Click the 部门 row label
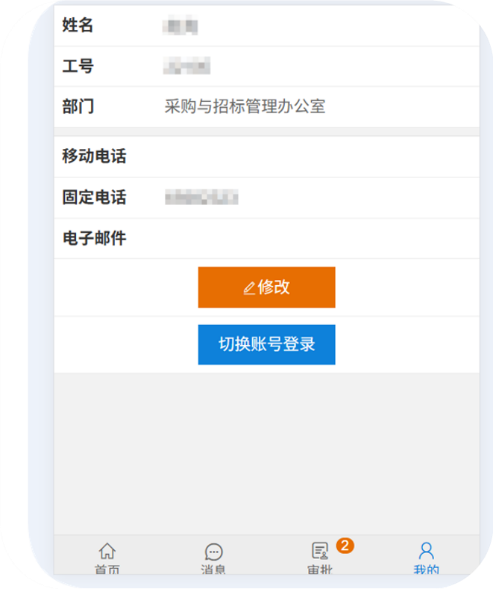This screenshot has height=589, width=493. click(x=78, y=106)
